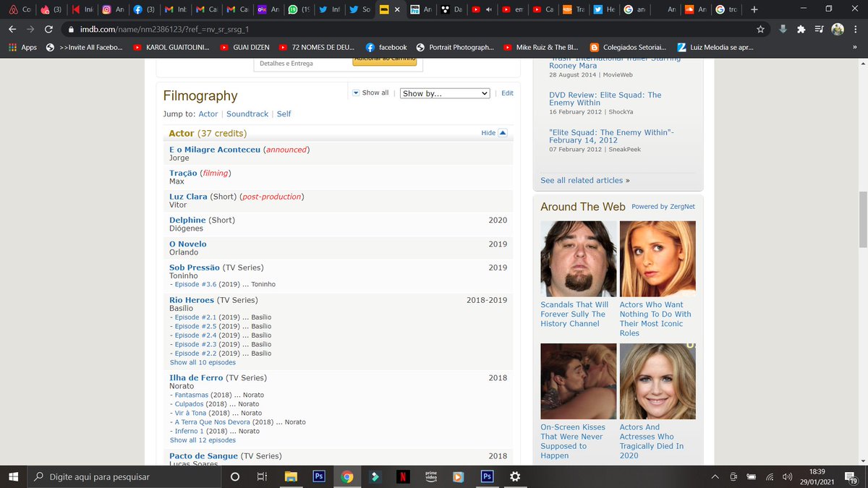Open 'A Terra Que Nos Devora' episode
Image resolution: width=868 pixels, height=488 pixels.
coord(213,422)
